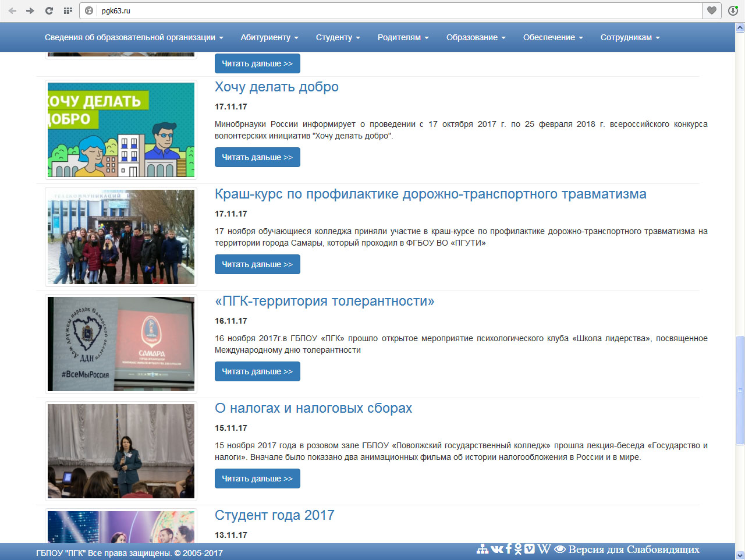Viewport: 745px width, 560px height.
Task: Click the address bar showing pgk63.ru
Action: click(391, 10)
